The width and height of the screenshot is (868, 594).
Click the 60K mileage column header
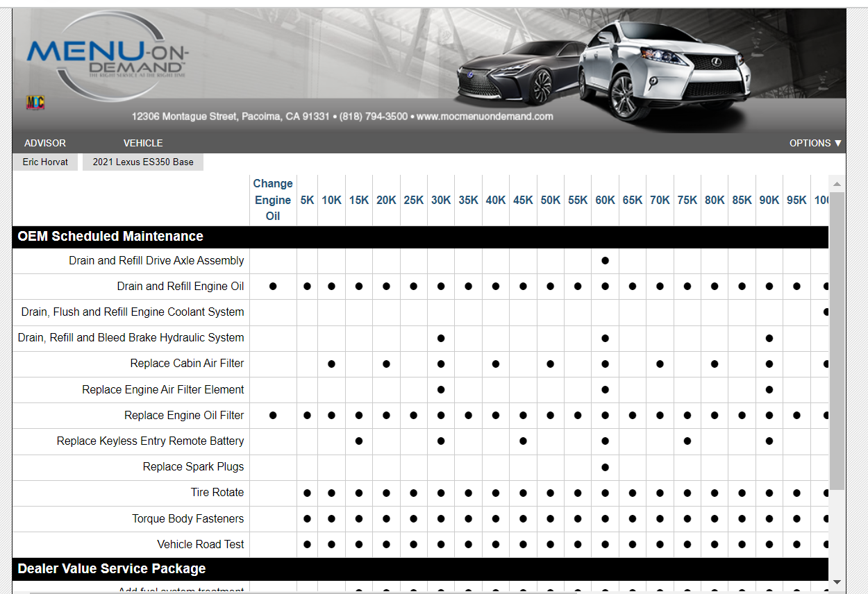(x=606, y=200)
